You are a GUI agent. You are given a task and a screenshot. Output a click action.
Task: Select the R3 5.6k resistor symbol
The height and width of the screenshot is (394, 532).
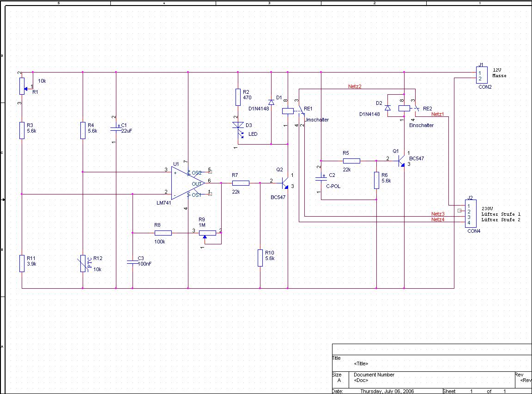point(22,131)
